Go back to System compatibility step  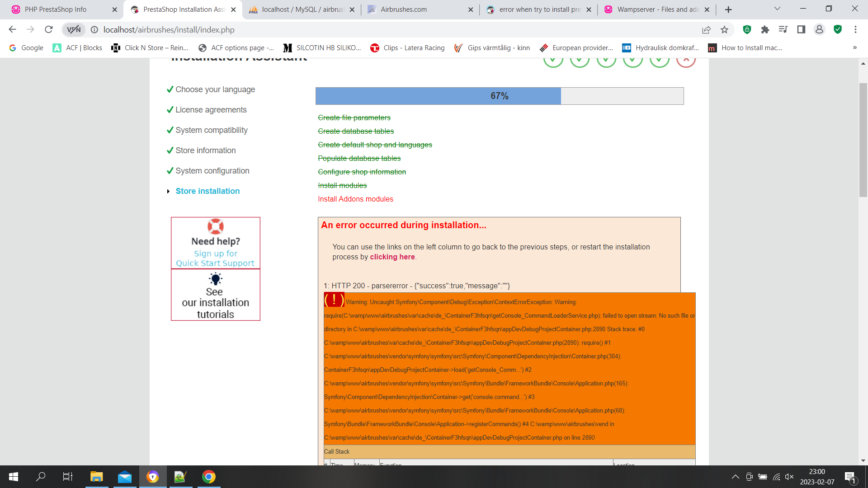click(x=211, y=130)
